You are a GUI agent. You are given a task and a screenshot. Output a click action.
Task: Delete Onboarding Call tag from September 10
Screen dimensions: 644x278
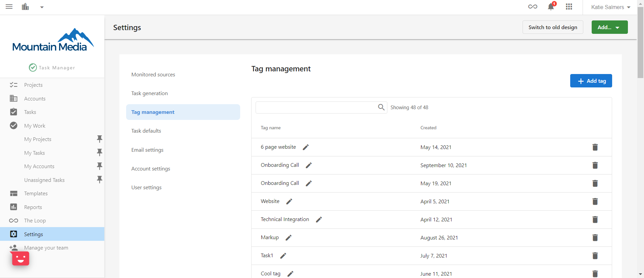click(x=595, y=165)
